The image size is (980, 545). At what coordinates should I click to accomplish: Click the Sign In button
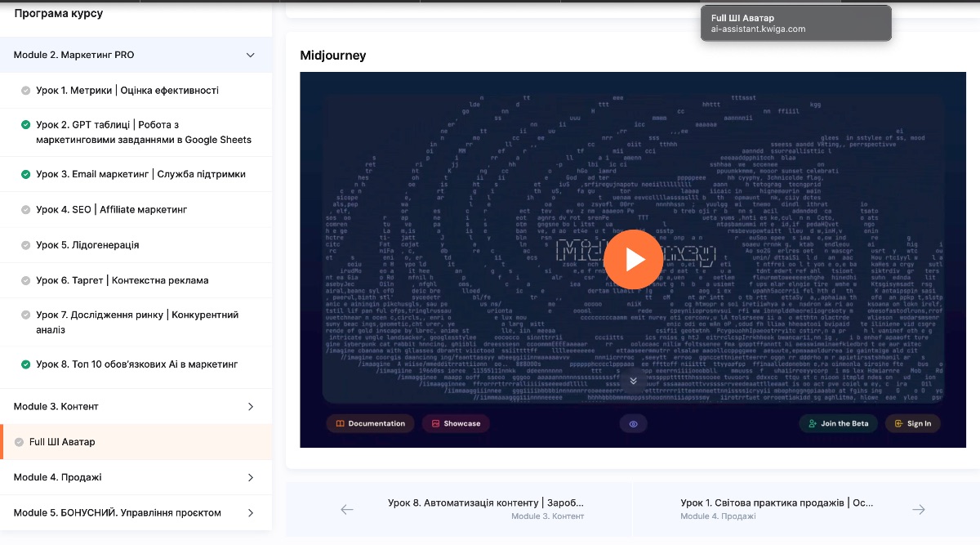click(x=913, y=423)
